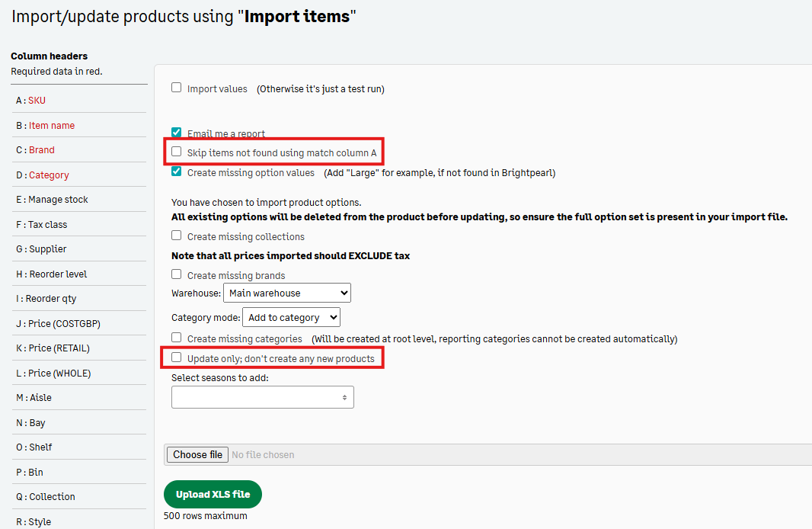The image size is (812, 529).
Task: Click the '500 rows maximum' note
Action: point(205,516)
